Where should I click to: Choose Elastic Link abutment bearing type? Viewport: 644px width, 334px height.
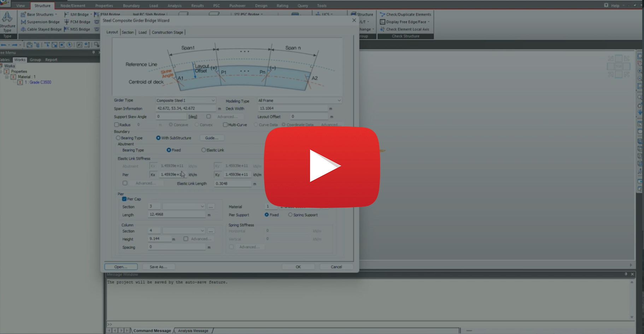[204, 150]
